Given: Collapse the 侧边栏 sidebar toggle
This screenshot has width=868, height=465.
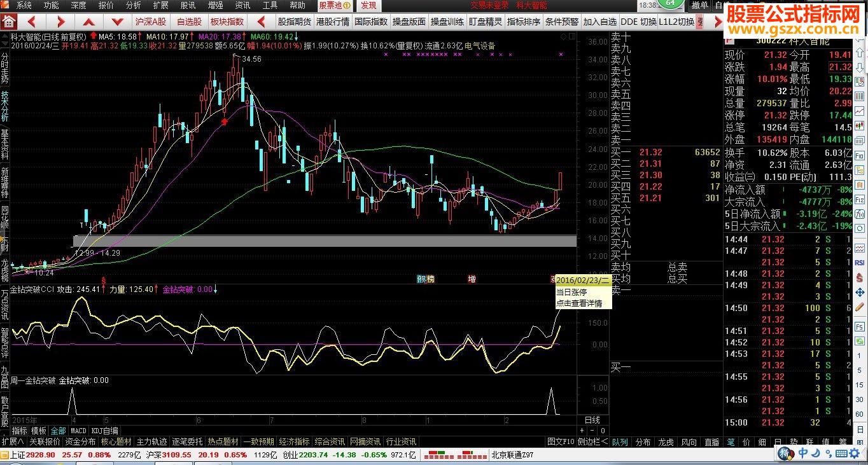Looking at the screenshot, I should click(x=592, y=441).
